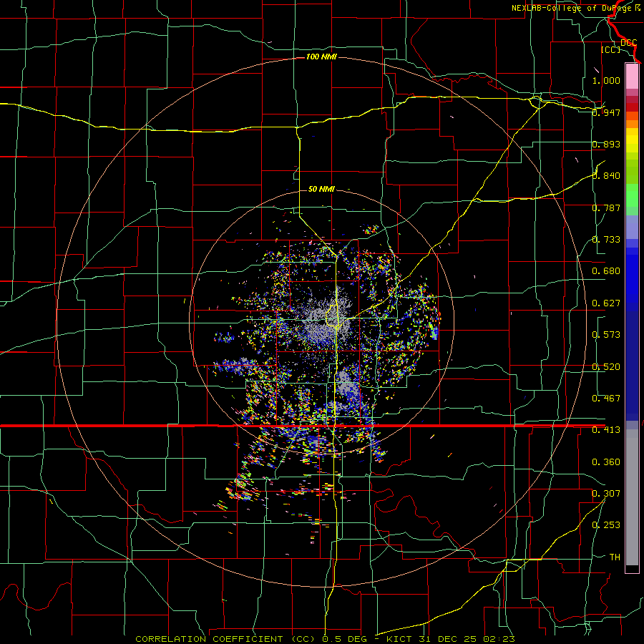Click the TH threshold label

coord(615,557)
